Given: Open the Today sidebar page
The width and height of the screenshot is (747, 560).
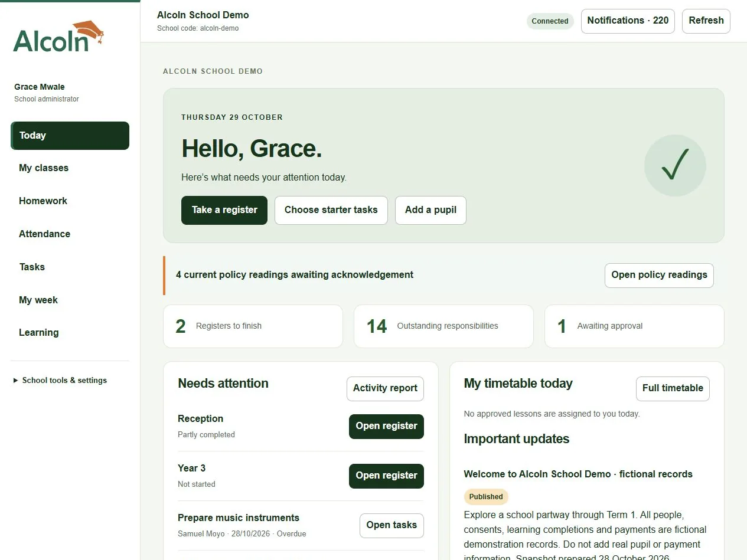Looking at the screenshot, I should point(70,136).
